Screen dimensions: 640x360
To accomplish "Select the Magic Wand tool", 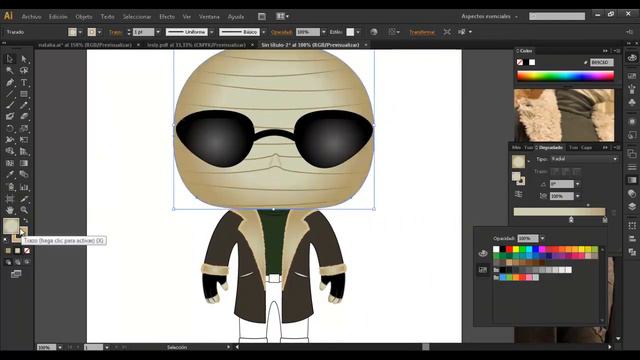I will click(x=10, y=71).
